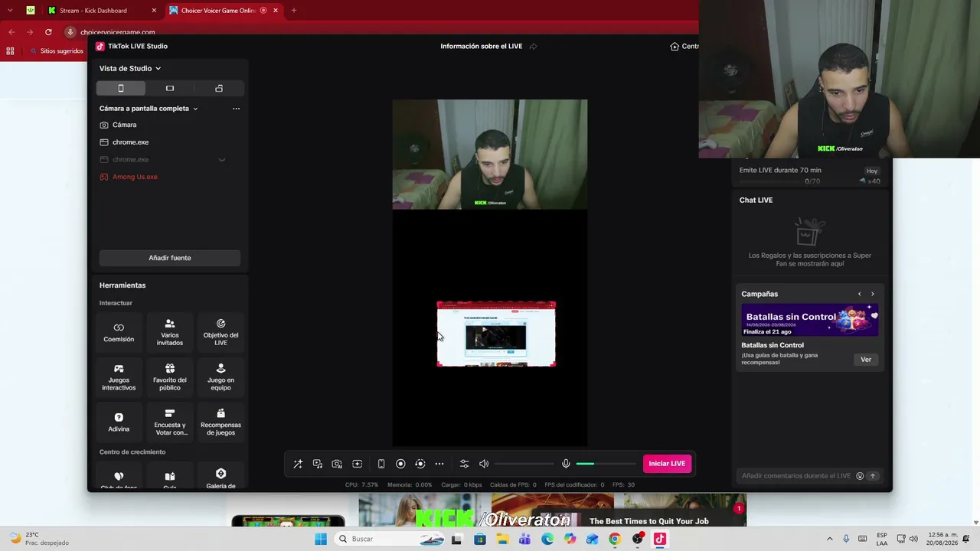This screenshot has height=551, width=980.
Task: Open the Varios invitados tool
Action: coord(170,333)
